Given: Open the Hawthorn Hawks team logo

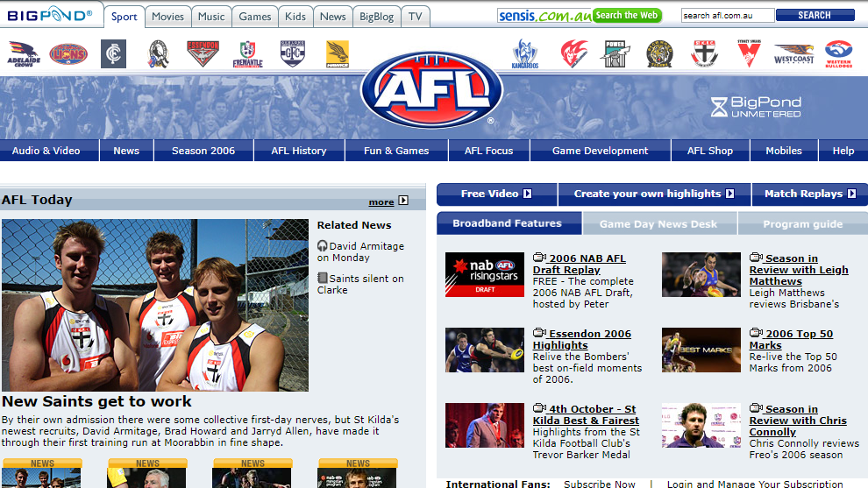Looking at the screenshot, I should [338, 53].
